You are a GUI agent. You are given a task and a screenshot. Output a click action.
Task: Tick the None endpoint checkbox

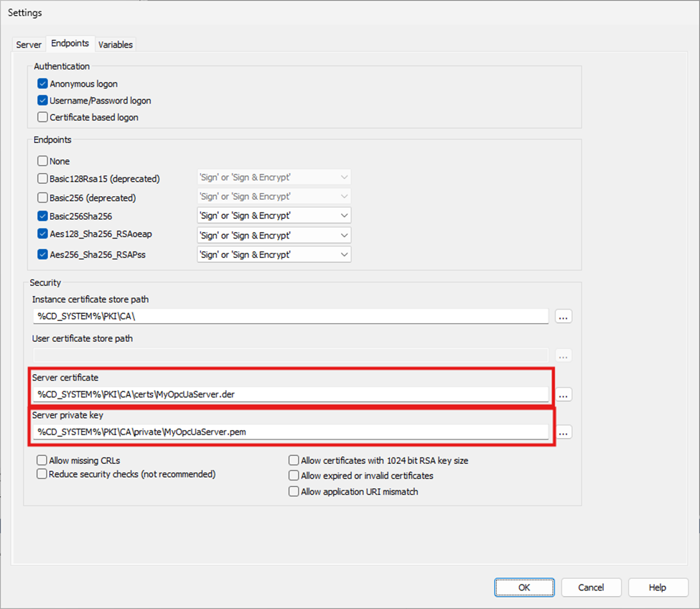click(x=43, y=162)
